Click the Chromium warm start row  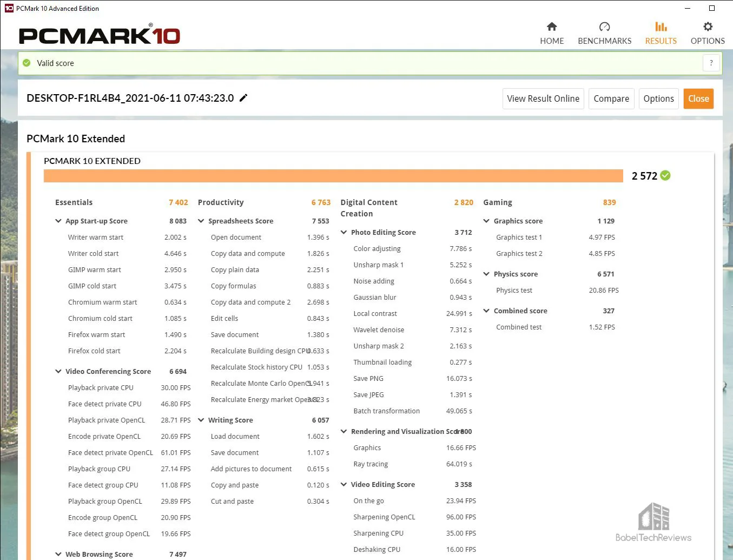point(127,302)
